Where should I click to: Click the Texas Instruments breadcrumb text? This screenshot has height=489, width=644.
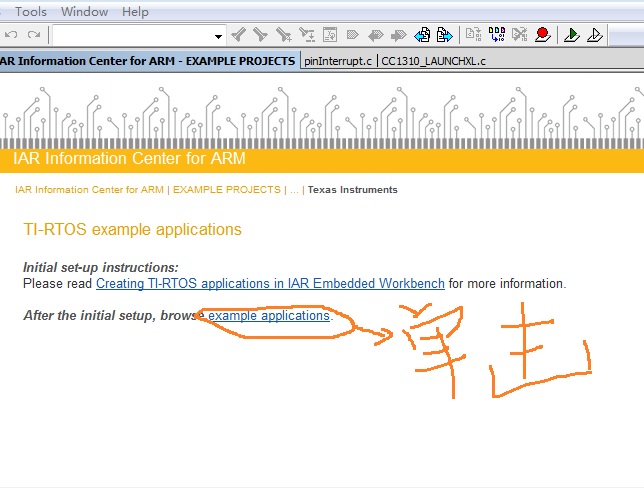tap(352, 190)
